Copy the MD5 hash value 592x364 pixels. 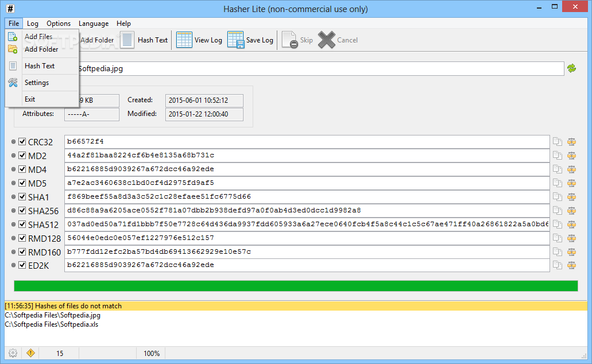[558, 183]
